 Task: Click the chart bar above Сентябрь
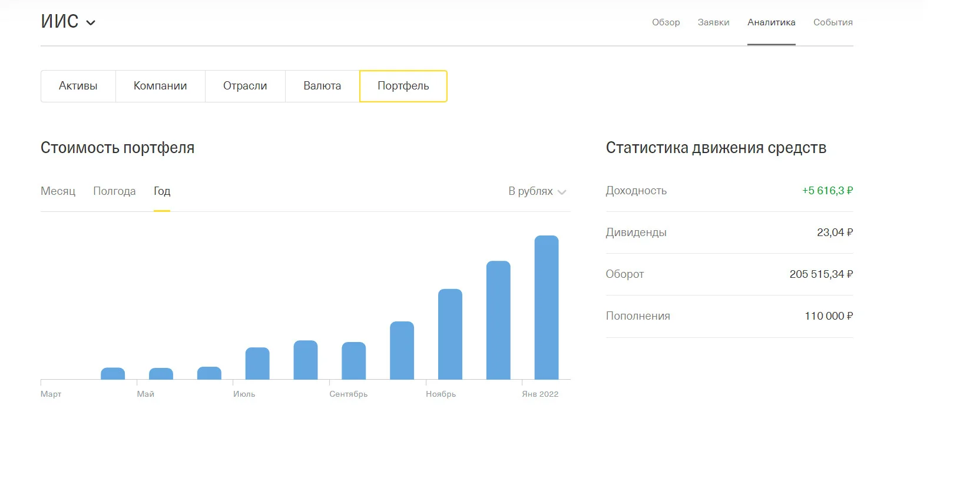tap(354, 361)
